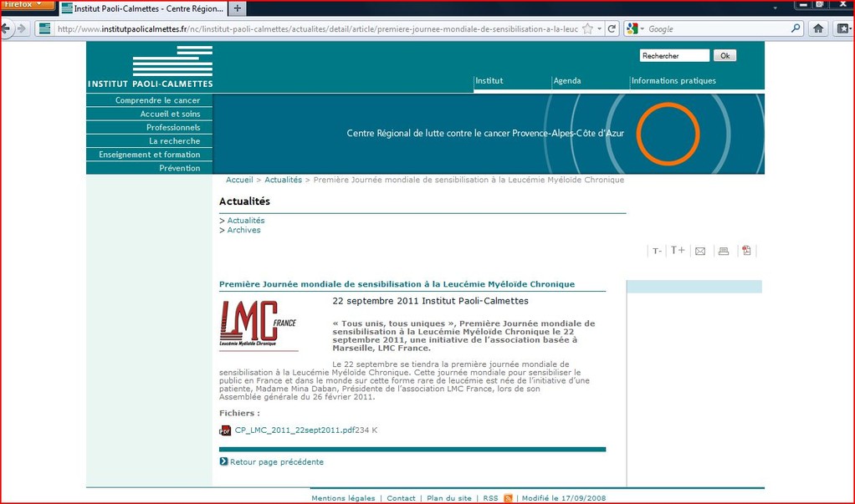Open the bookmarks toolbar icon
This screenshot has height=504, width=855.
pyautogui.click(x=843, y=29)
